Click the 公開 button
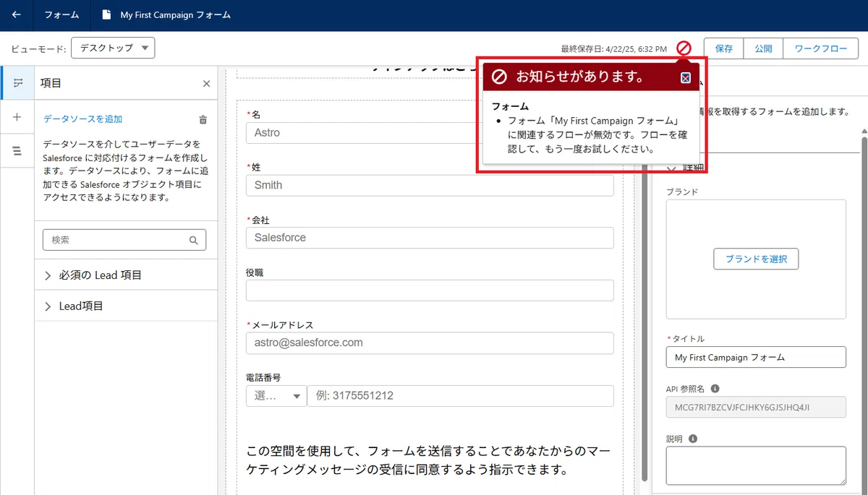Image resolution: width=868 pixels, height=495 pixels. [x=764, y=48]
